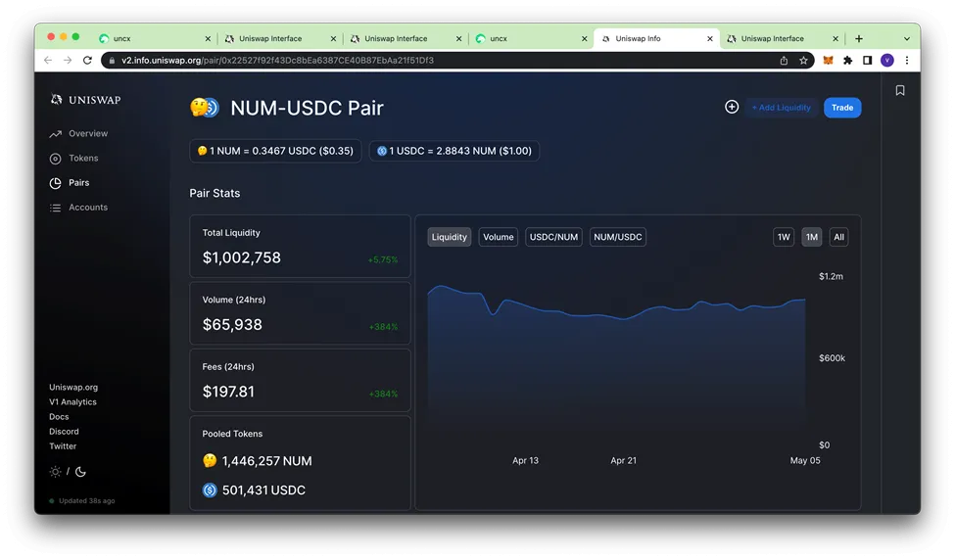This screenshot has height=560, width=955.
Task: Click the 1 USDC = 2.8843 NUM price pill
Action: (x=454, y=151)
